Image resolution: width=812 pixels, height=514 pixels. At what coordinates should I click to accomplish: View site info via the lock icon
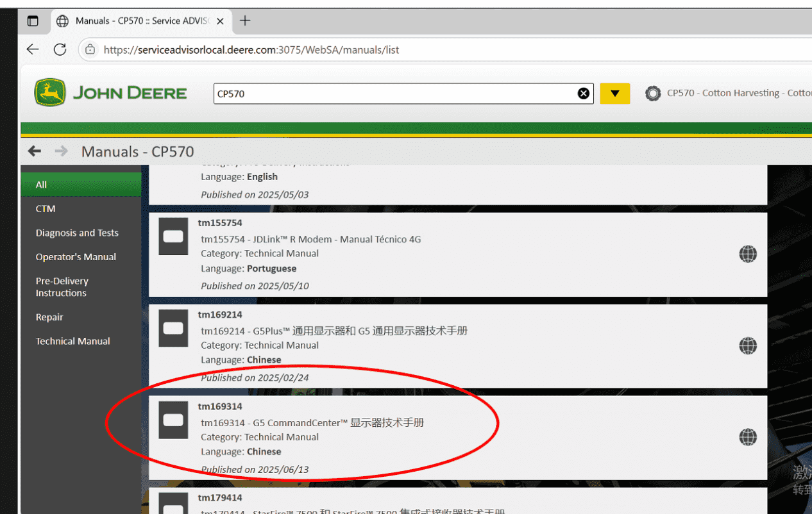click(x=90, y=49)
